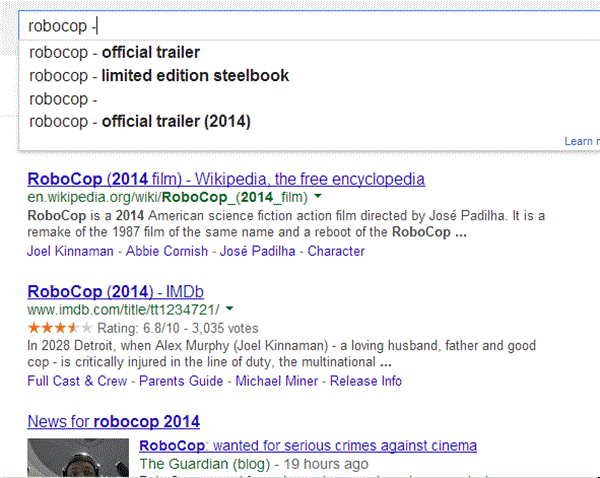The width and height of the screenshot is (600, 478).
Task: Pick "robocop - official trailer (2014)" suggestion
Action: pos(140,122)
